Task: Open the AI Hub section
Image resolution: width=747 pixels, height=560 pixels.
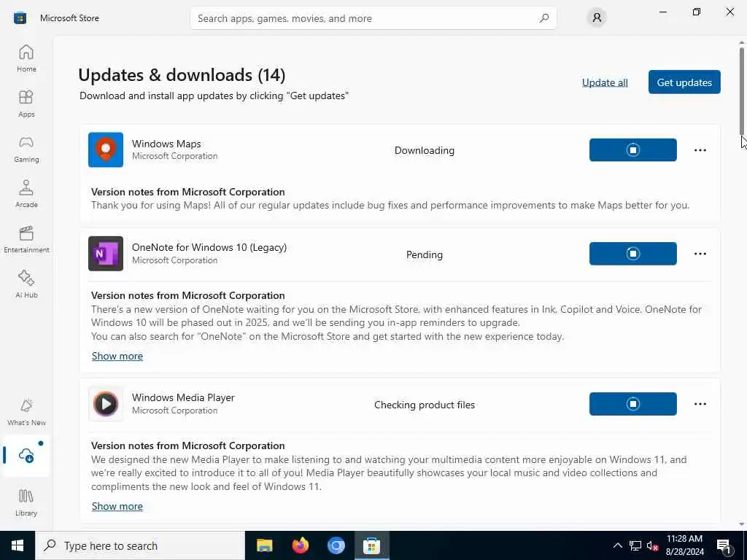Action: (26, 285)
